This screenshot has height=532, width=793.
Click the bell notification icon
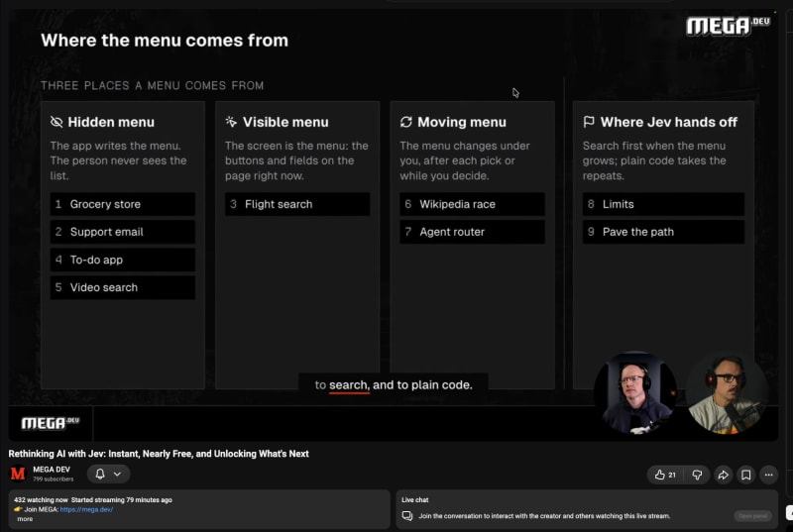coord(100,474)
